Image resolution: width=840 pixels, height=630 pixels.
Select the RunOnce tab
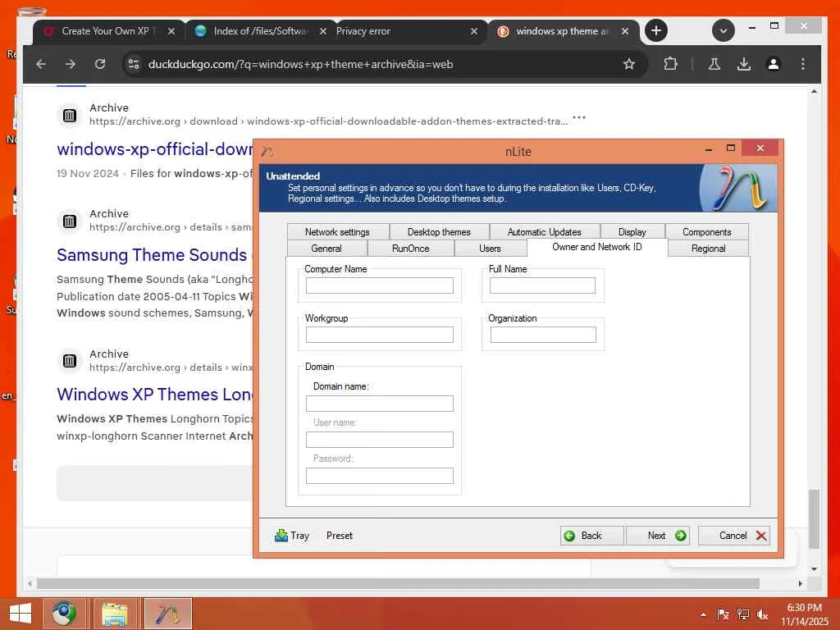click(411, 248)
